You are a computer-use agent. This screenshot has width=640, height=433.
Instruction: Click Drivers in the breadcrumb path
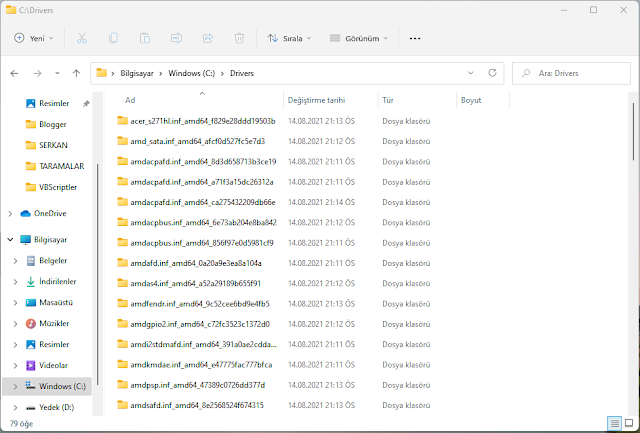click(x=242, y=73)
